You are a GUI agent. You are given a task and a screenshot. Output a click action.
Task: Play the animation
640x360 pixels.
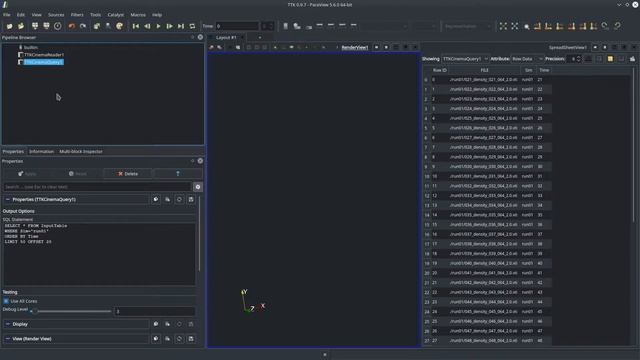tap(158, 26)
